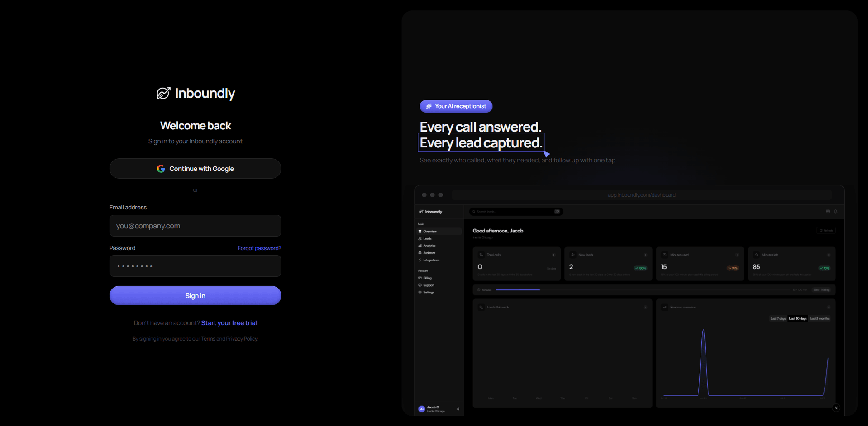Image resolution: width=868 pixels, height=426 pixels.
Task: Click the phone icon on the Total calls card
Action: (x=482, y=255)
